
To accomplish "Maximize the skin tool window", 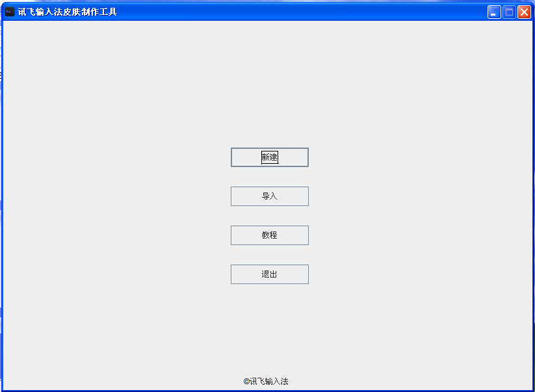I will pos(509,12).
